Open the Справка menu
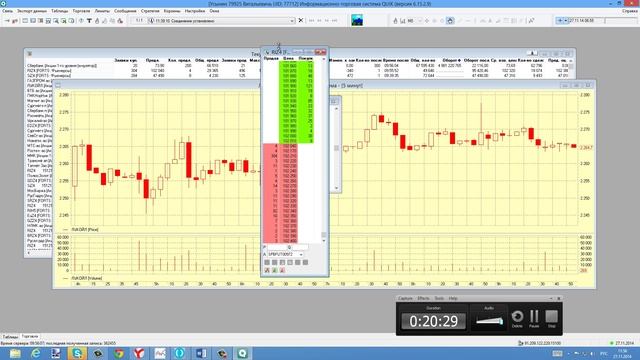 point(630,11)
